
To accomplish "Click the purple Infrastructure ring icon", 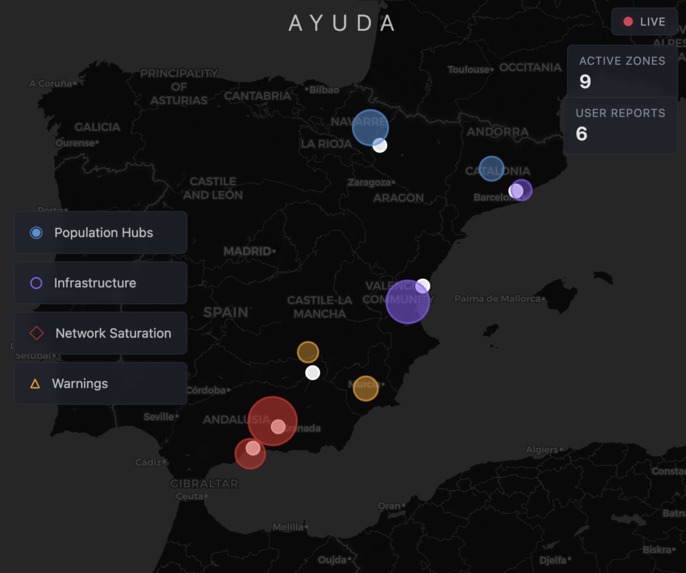I will pos(36,283).
